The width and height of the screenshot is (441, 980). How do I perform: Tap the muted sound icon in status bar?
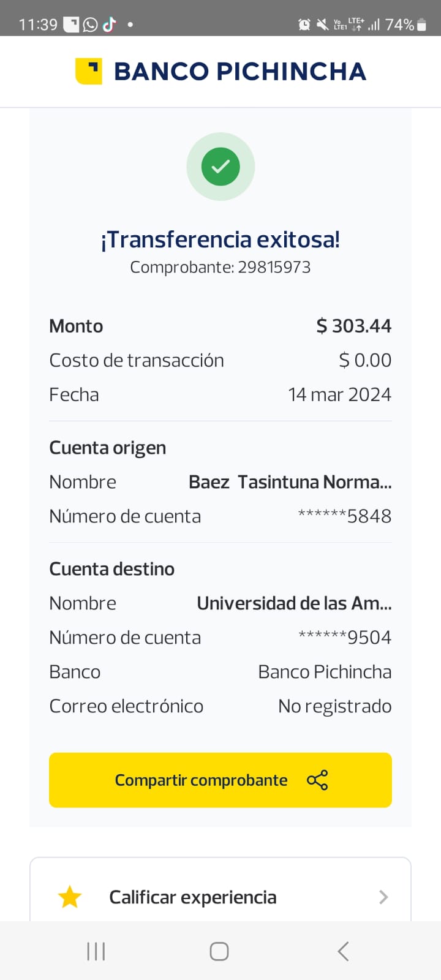point(322,24)
